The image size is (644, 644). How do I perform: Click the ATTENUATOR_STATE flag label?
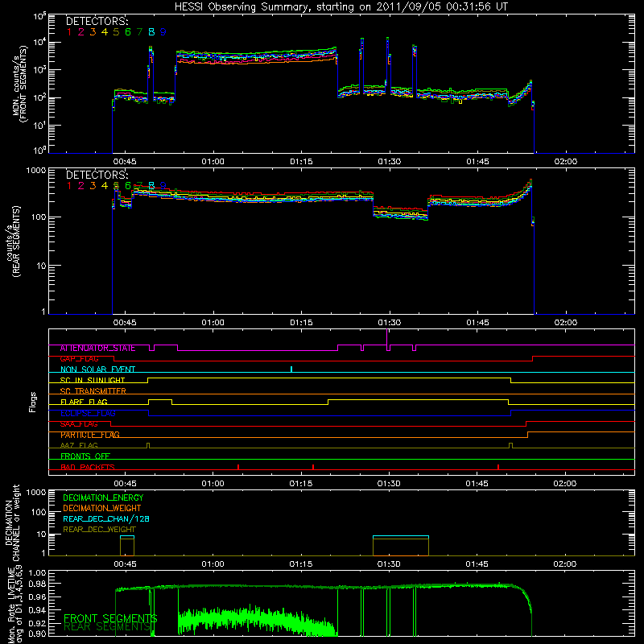point(97,348)
